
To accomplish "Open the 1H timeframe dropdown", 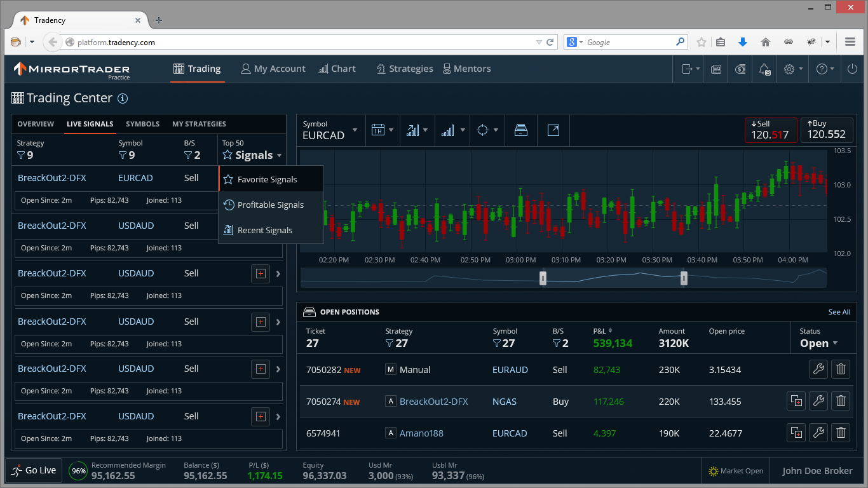I will 383,130.
